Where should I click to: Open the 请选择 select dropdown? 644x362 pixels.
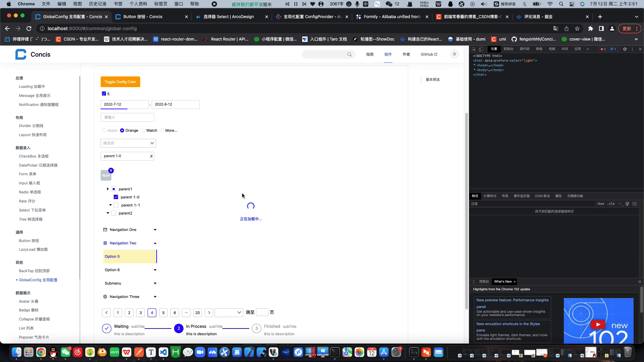128,143
